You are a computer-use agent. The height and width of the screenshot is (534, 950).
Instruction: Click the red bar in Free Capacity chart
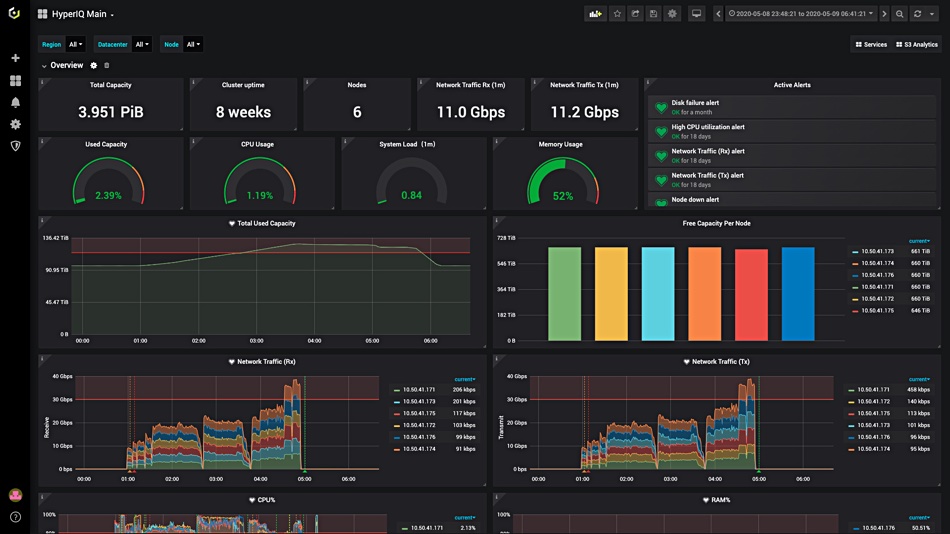751,295
